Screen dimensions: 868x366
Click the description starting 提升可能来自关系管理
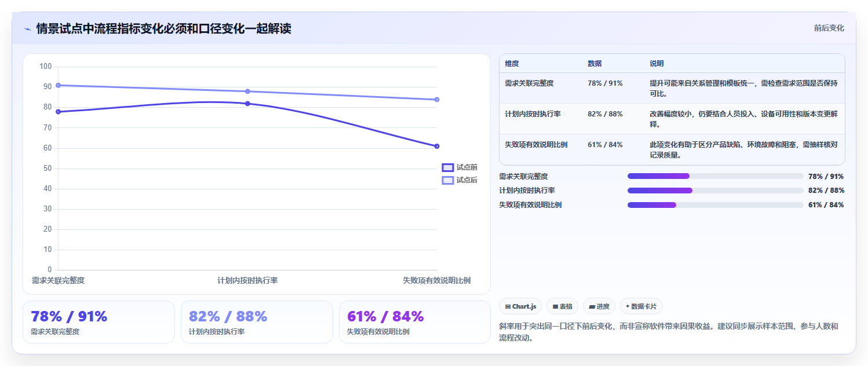(743, 89)
